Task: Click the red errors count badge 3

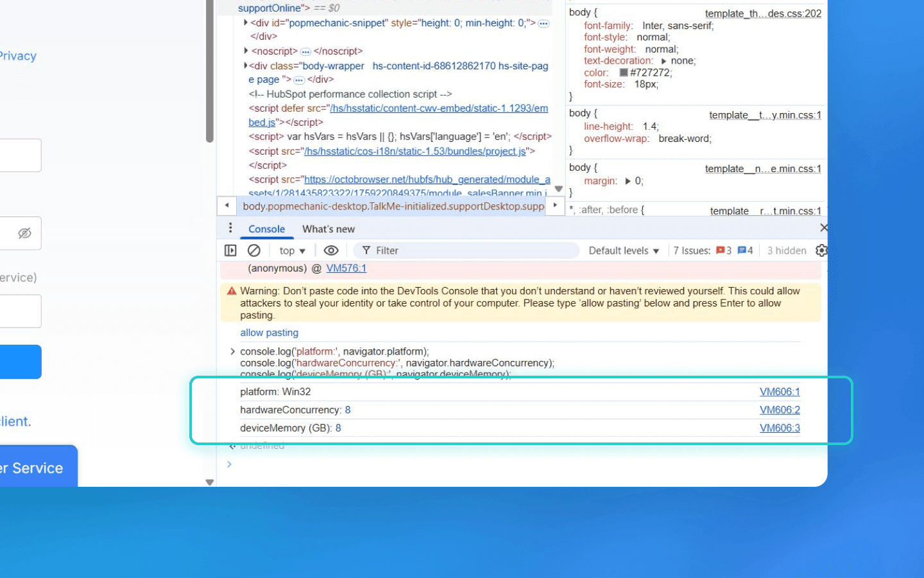Action: 724,250
